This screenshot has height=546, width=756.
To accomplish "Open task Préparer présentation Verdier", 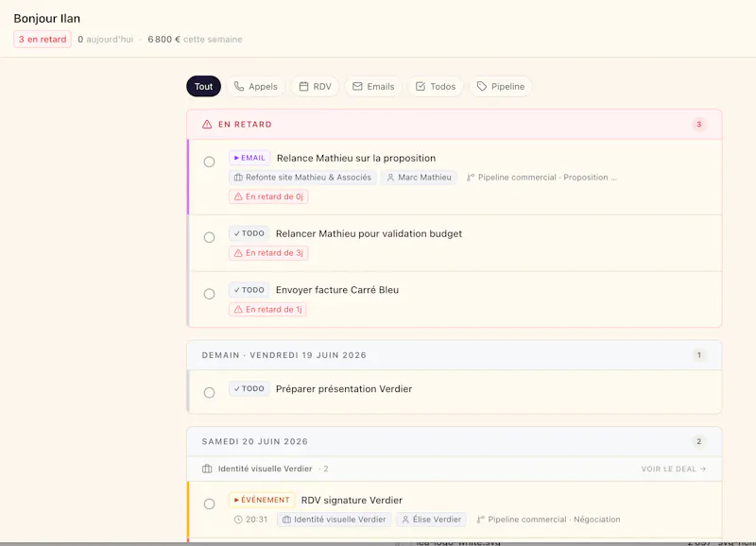I will [x=344, y=389].
